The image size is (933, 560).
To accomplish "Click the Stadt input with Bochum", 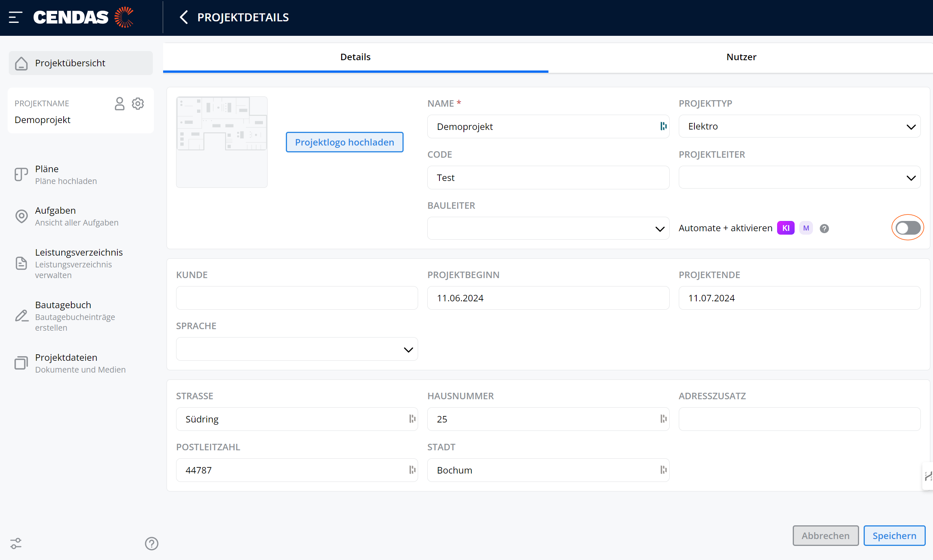I will tap(548, 470).
